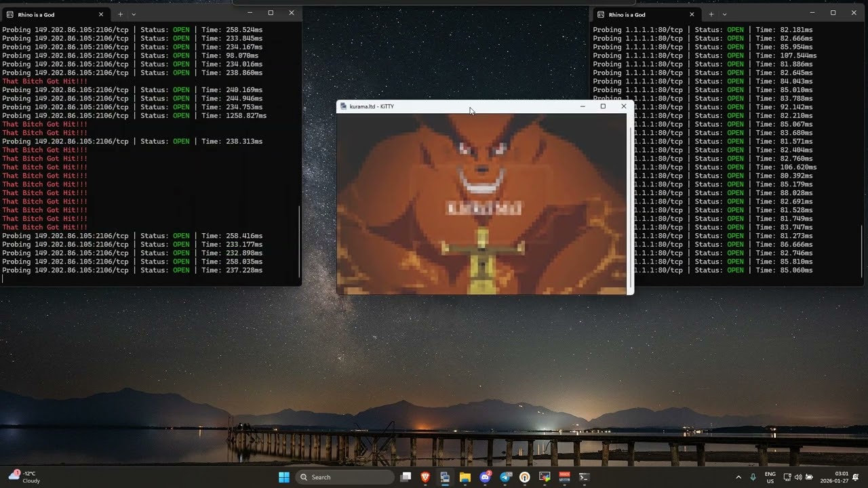Select Rhino is a God tab in the 1.1.1.1 terminal
The height and width of the screenshot is (488, 868).
[x=647, y=14]
